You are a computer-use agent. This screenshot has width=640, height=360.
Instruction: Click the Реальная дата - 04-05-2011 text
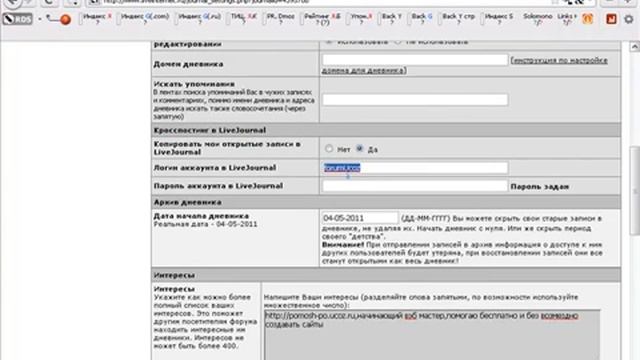pyautogui.click(x=205, y=224)
